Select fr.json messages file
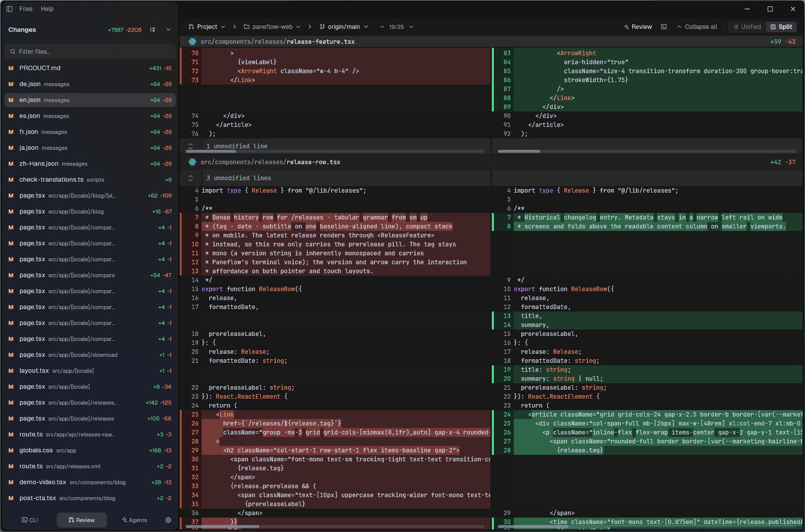This screenshot has height=532, width=805. 90,132
